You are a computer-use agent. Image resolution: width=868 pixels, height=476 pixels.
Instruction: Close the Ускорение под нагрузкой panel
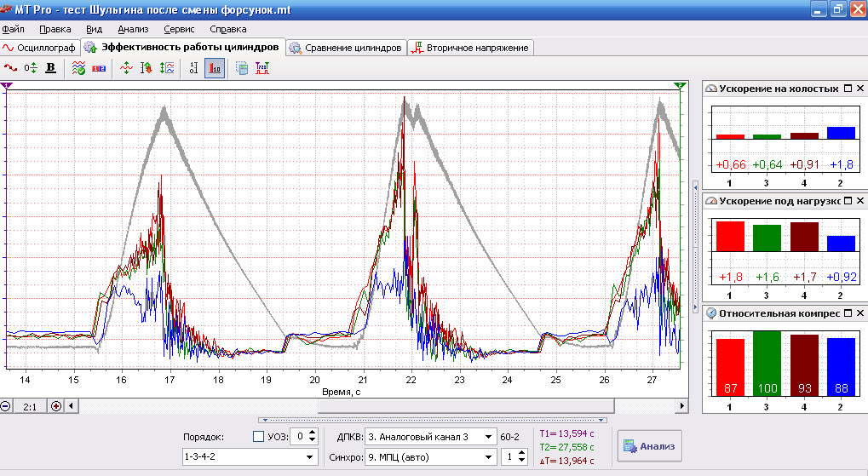860,201
